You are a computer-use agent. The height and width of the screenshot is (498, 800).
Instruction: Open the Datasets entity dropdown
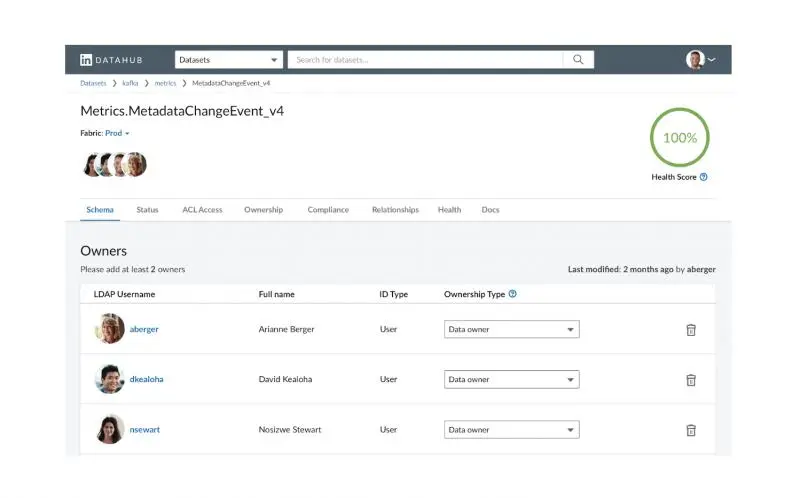tap(229, 60)
